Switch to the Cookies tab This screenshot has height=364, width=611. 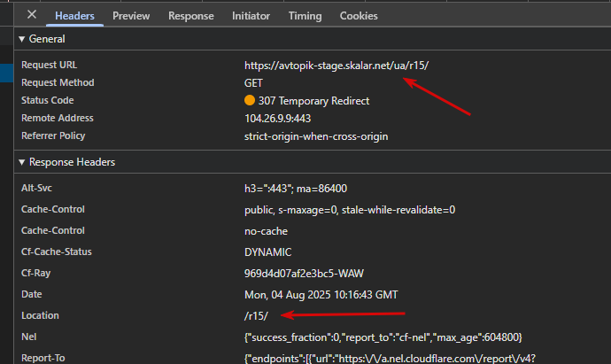coord(359,16)
